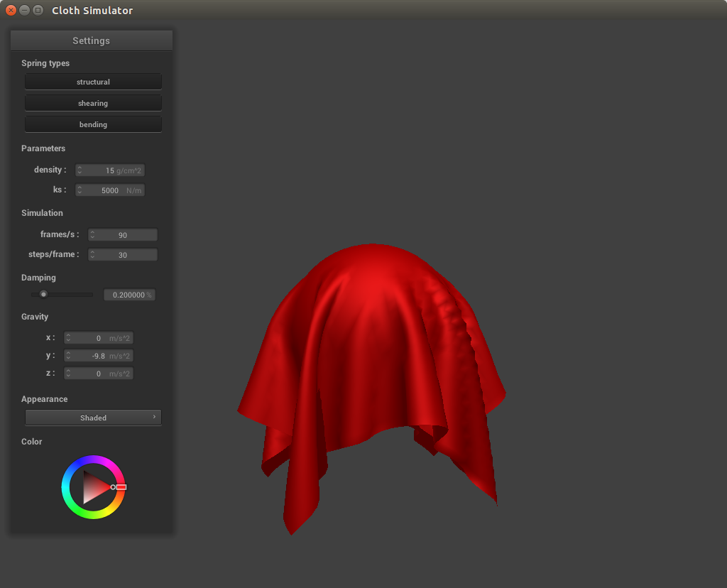Click the color wheel hue ring
The width and height of the screenshot is (727, 588).
(x=93, y=460)
